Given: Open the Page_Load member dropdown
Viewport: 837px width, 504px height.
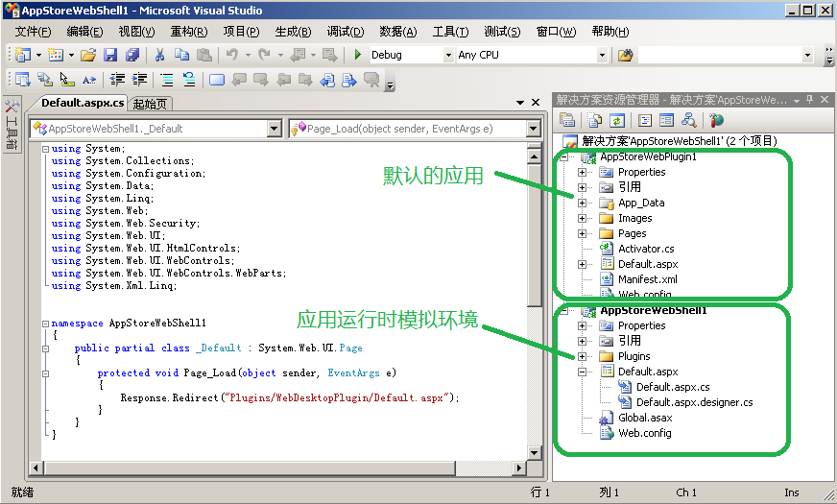Looking at the screenshot, I should [x=533, y=128].
